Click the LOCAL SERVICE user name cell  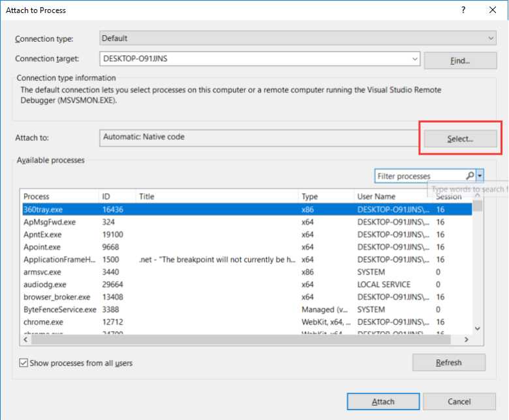coord(384,284)
